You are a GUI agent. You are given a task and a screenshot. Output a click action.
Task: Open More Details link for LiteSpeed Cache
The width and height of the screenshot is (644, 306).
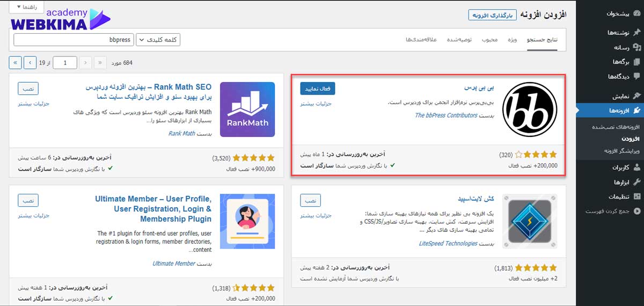[x=316, y=215]
